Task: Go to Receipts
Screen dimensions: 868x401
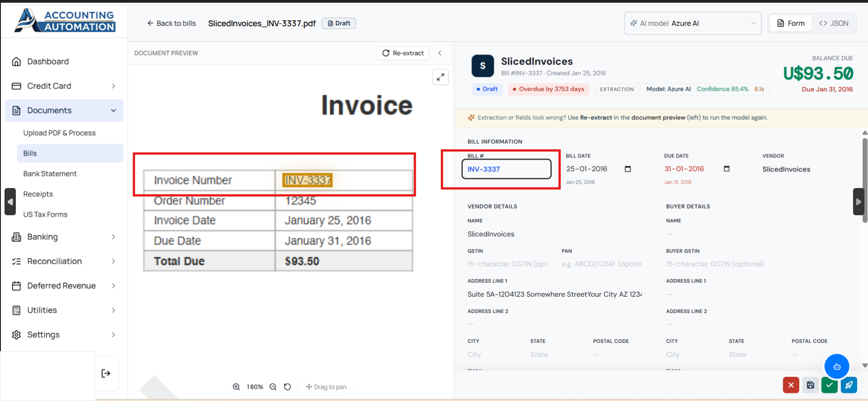Action: click(x=38, y=194)
